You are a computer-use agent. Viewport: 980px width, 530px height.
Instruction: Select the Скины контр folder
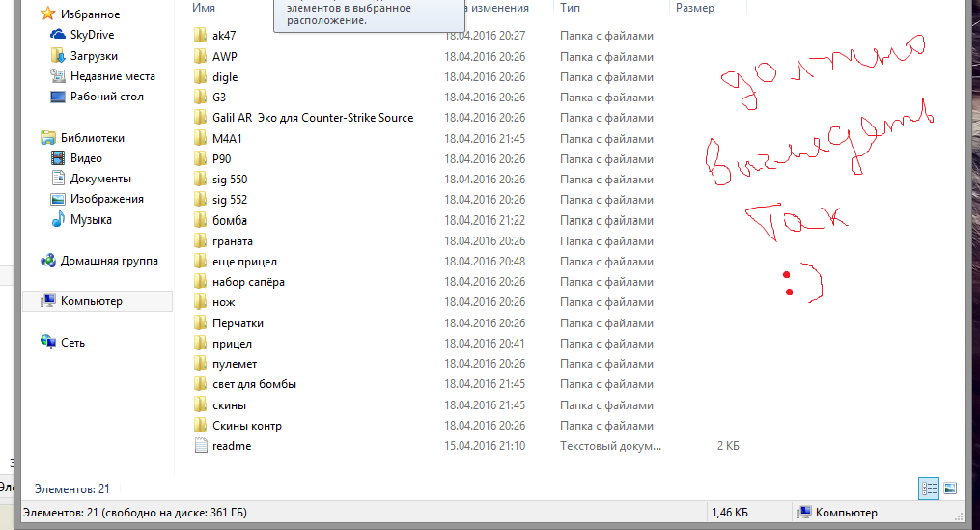tap(246, 426)
